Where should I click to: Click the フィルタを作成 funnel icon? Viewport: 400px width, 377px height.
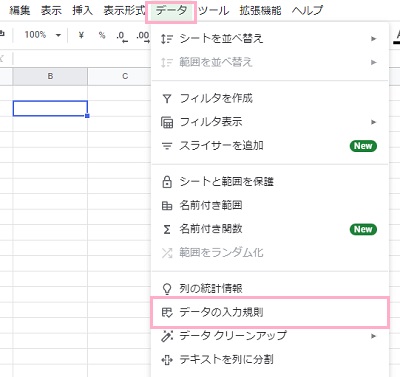pos(167,99)
